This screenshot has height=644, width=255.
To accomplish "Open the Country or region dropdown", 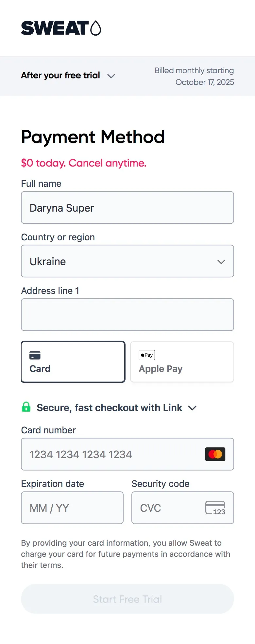I will click(x=127, y=261).
